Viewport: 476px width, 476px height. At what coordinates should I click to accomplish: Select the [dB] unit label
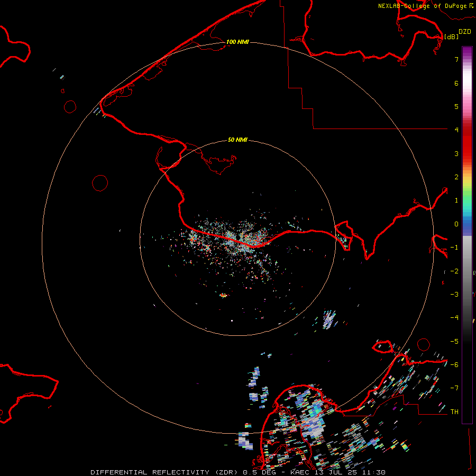pos(451,36)
